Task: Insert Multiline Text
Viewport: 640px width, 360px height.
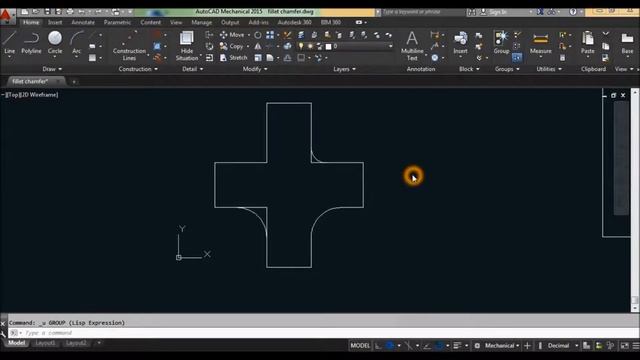Action: (412, 46)
